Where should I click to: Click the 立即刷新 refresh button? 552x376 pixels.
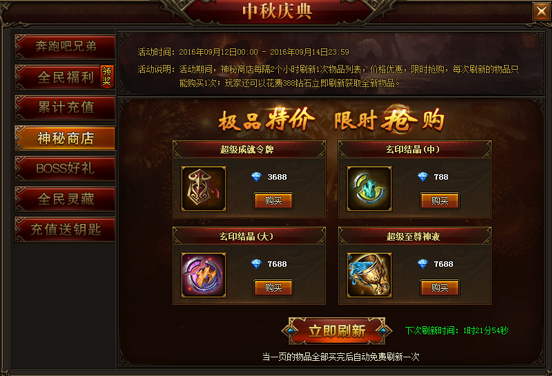point(337,331)
